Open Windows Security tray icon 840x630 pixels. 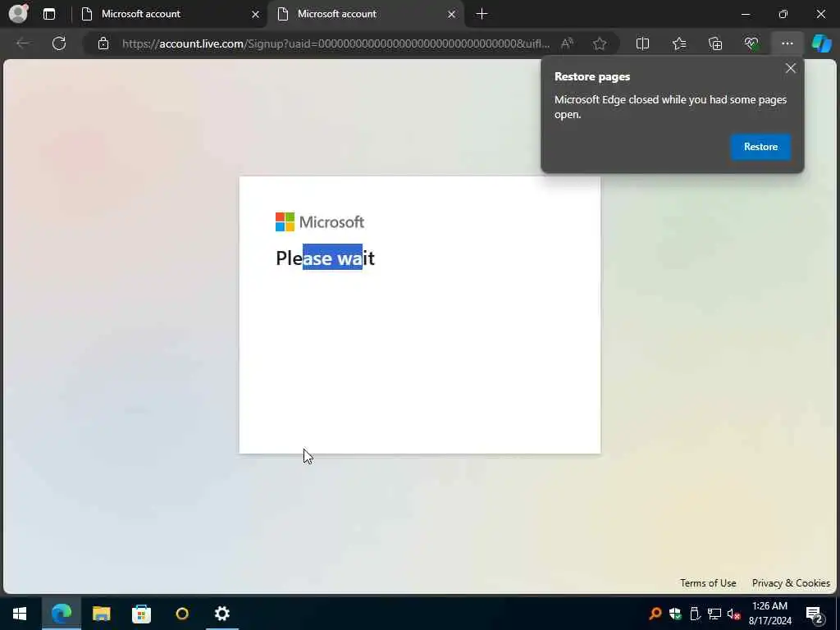click(675, 614)
